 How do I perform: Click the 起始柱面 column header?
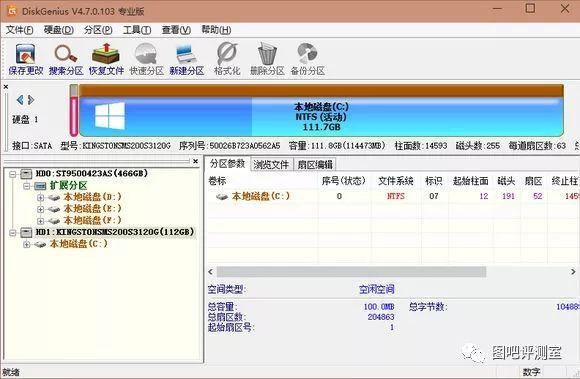tap(471, 181)
